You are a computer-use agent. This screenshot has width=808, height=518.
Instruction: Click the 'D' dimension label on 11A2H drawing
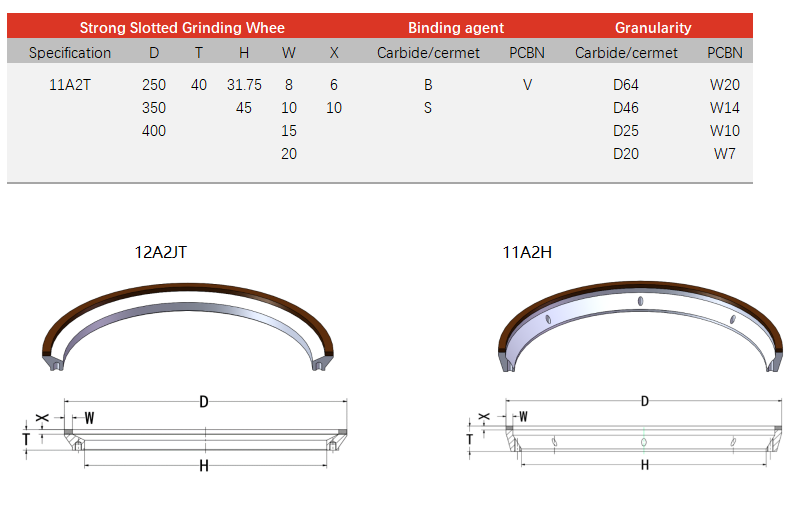(645, 401)
